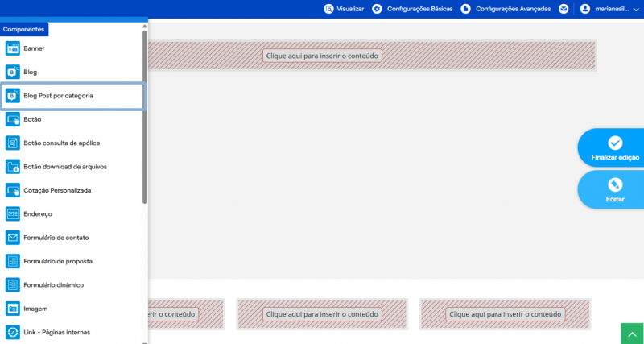Select the 'Botão consulta de apólice' label
Image resolution: width=644 pixels, height=344 pixels.
pyautogui.click(x=62, y=143)
